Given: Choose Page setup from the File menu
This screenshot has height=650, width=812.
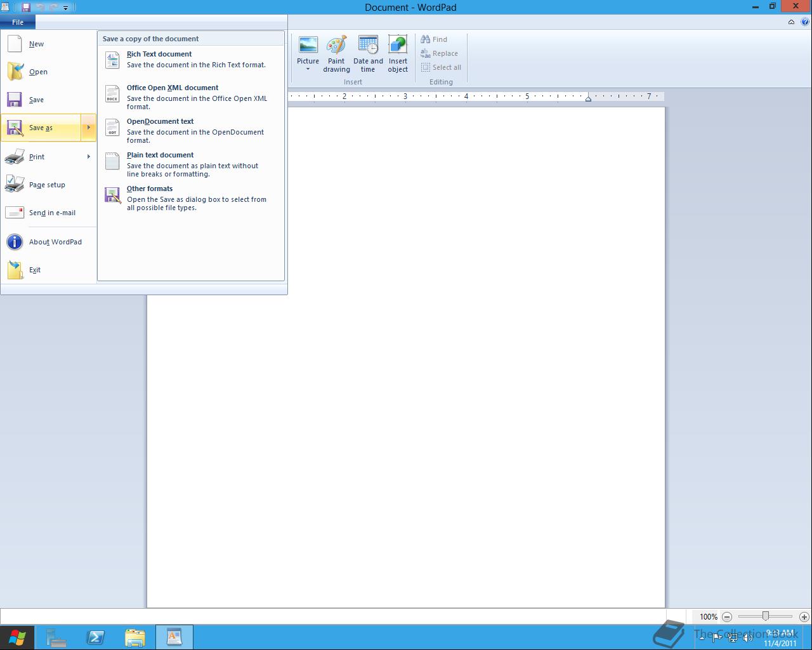Looking at the screenshot, I should [x=48, y=185].
